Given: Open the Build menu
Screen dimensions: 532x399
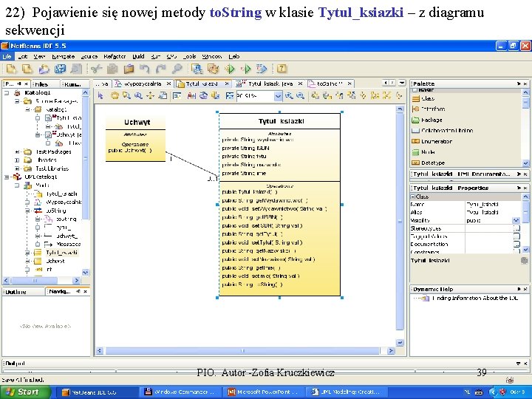Looking at the screenshot, I should (138, 56).
